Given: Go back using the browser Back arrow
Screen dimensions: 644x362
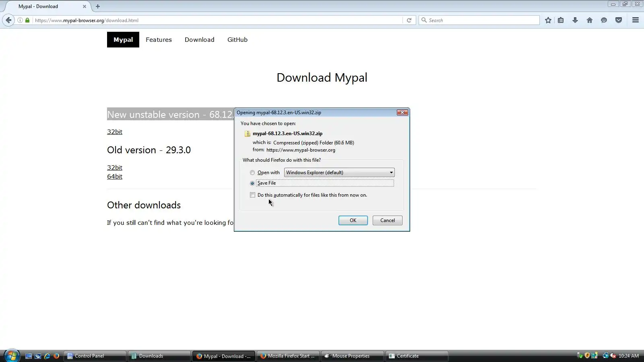Looking at the screenshot, I should point(8,20).
